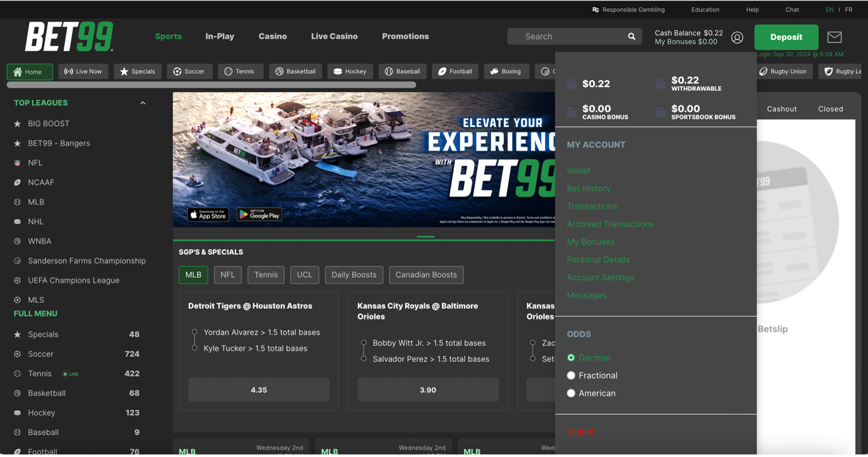Click the 4.35 odds button

click(259, 390)
